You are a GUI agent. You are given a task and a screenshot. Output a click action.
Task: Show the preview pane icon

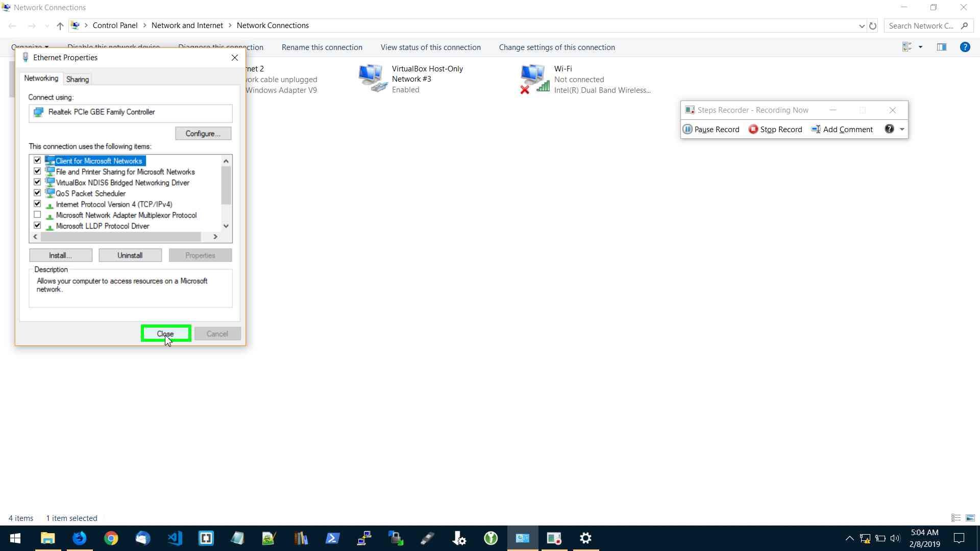942,47
